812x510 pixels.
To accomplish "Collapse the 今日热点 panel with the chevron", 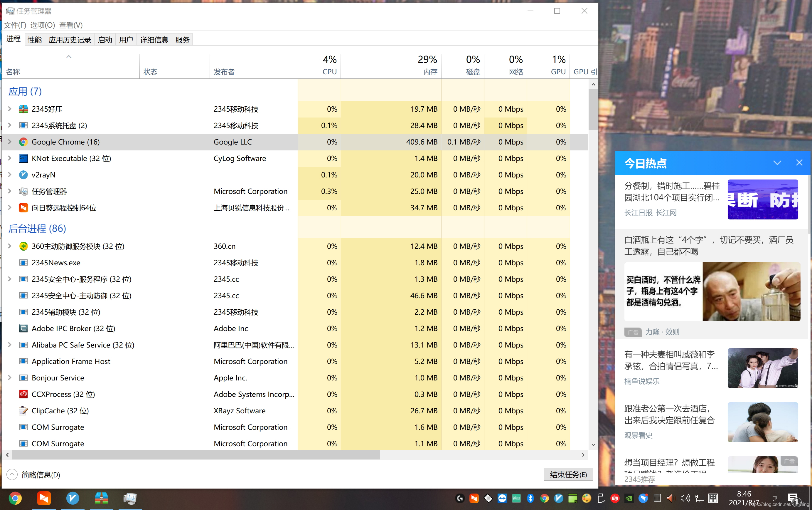I will click(x=777, y=163).
